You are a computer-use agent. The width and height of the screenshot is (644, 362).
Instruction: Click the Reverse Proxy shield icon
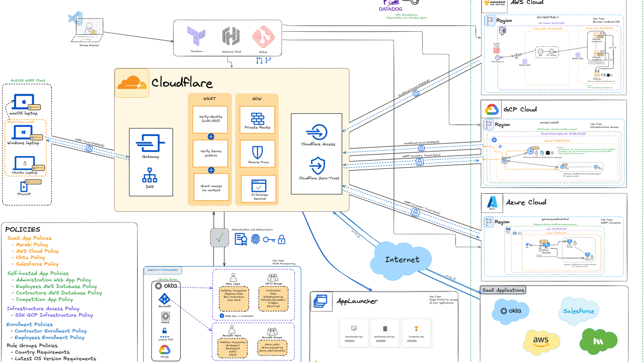(x=258, y=153)
